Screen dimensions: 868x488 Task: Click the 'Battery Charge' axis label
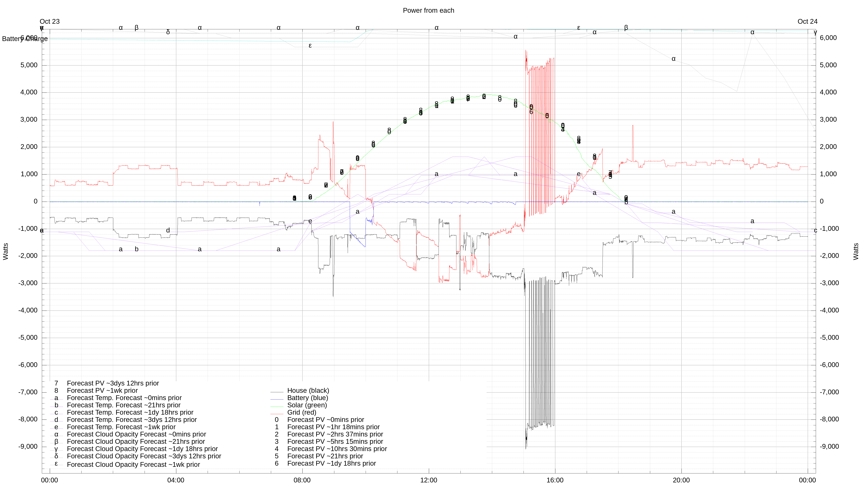[x=25, y=39]
